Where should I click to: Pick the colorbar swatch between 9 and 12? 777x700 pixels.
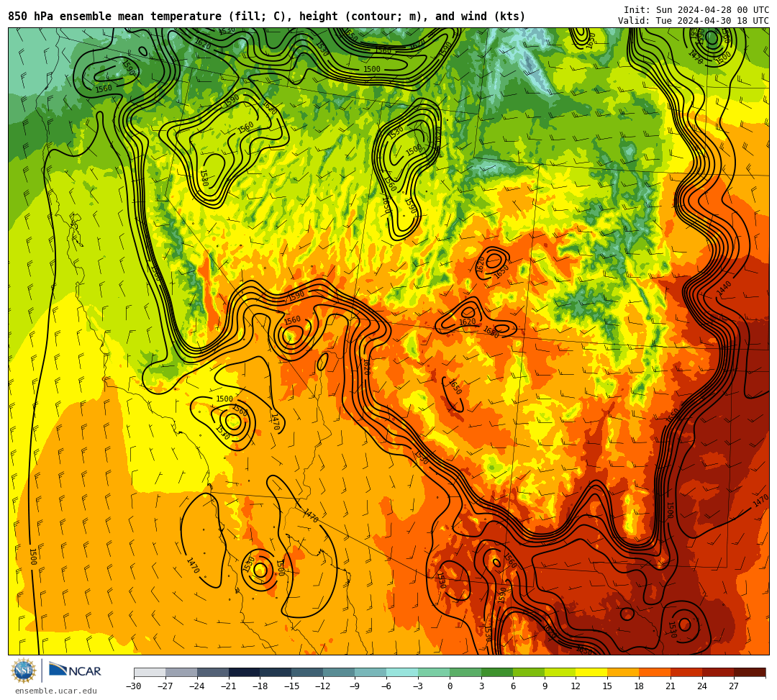560,672
